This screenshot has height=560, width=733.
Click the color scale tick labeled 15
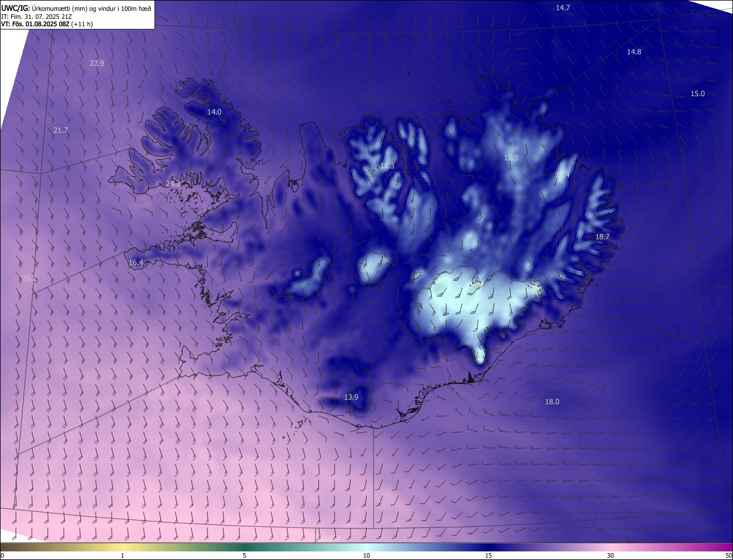[488, 555]
